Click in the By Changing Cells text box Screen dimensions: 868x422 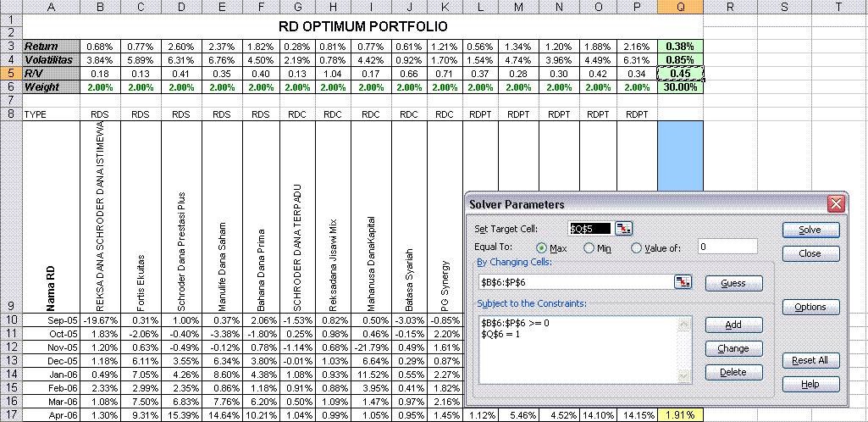coord(574,282)
